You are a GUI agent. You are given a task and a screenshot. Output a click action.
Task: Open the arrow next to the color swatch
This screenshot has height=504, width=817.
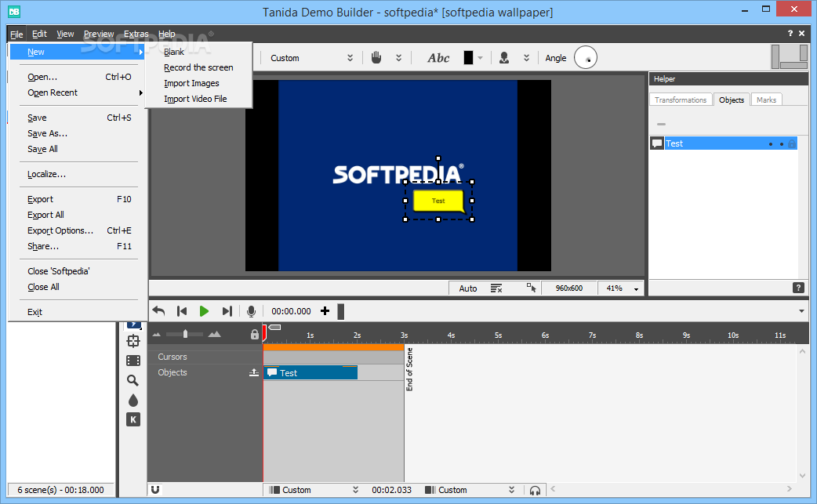click(x=481, y=58)
